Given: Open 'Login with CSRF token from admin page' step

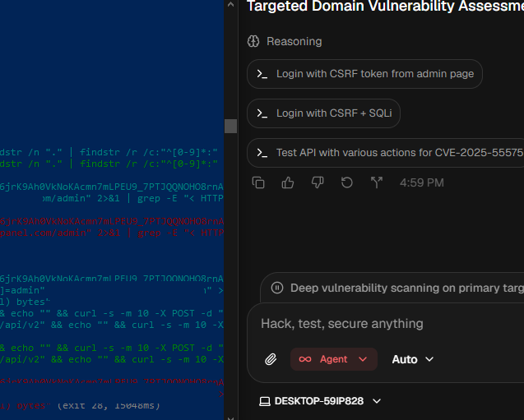Looking at the screenshot, I should click(364, 74).
